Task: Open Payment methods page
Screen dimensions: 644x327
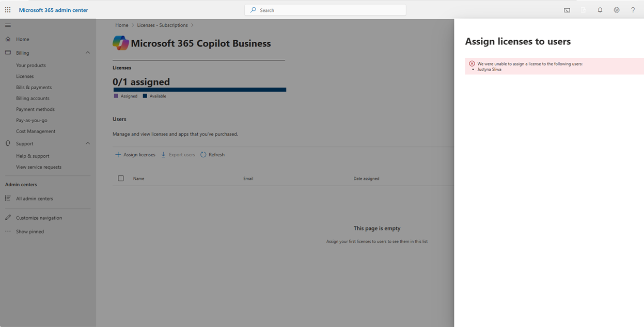Action: (35, 109)
